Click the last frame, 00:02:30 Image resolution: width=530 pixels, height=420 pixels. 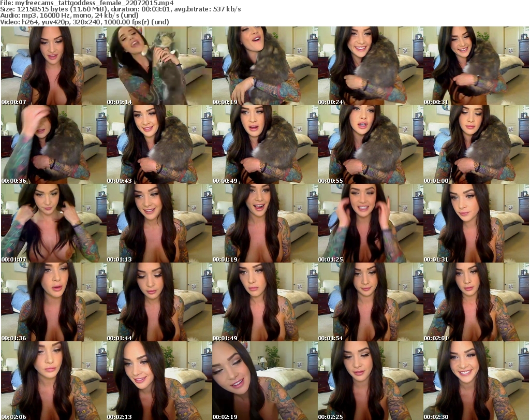click(x=476, y=381)
